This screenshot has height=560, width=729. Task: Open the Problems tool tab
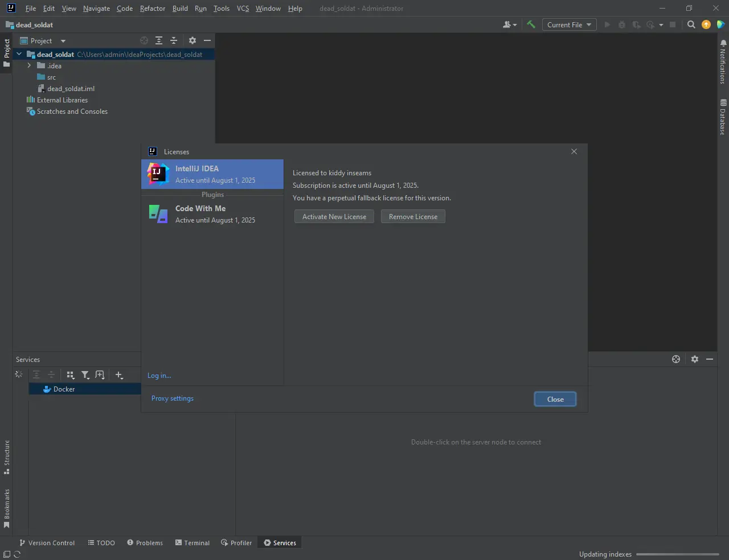[145, 543]
